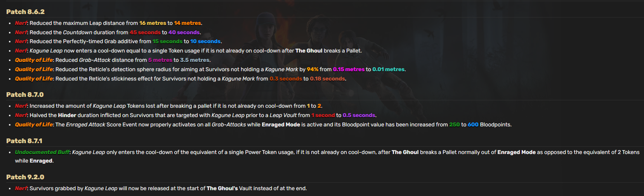Viewport: 644px width, 196px height.
Task: Click the '14 metres' orange value
Action: 187,23
